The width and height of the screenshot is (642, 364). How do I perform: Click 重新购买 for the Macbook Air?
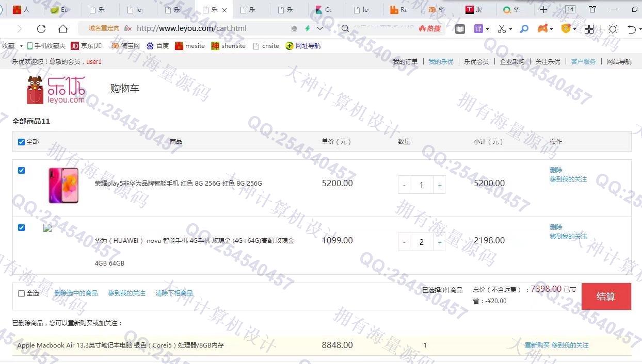click(x=537, y=345)
